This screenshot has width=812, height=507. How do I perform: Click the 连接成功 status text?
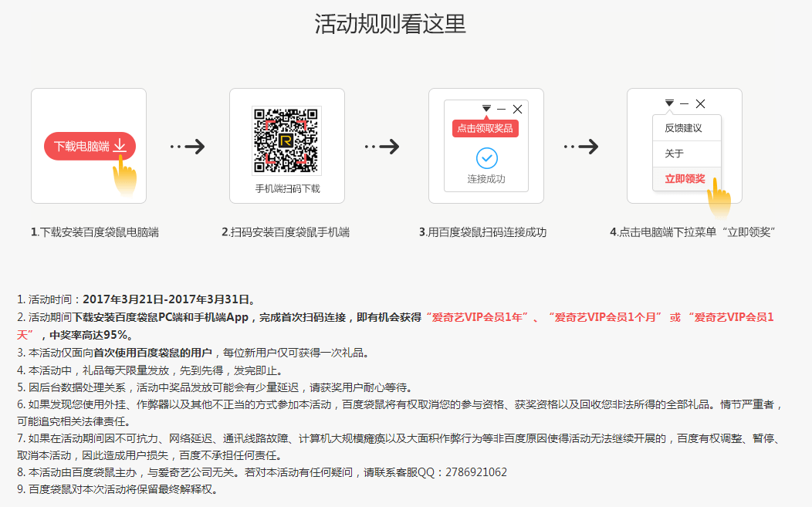pos(486,179)
